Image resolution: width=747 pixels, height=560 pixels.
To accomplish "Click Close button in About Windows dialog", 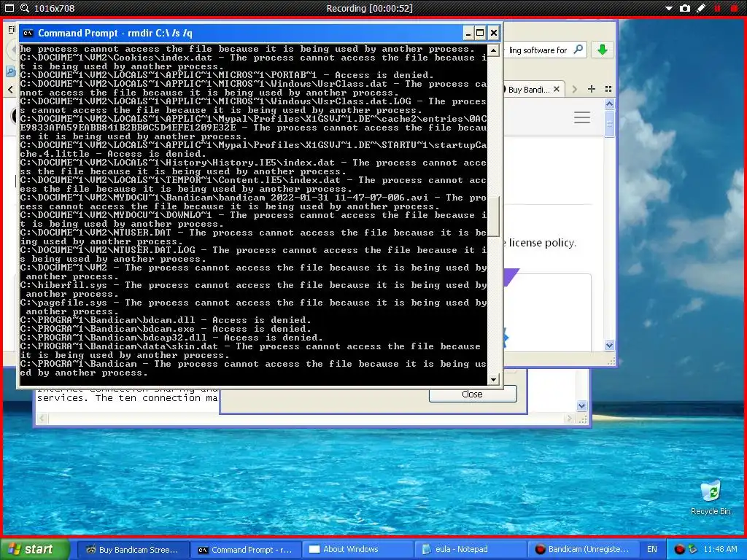I will pyautogui.click(x=472, y=394).
